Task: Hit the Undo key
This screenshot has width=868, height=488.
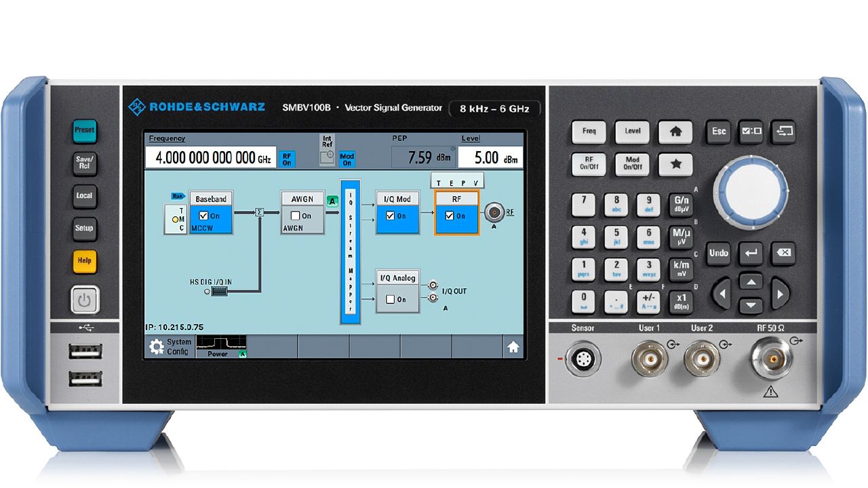Action: pyautogui.click(x=718, y=253)
